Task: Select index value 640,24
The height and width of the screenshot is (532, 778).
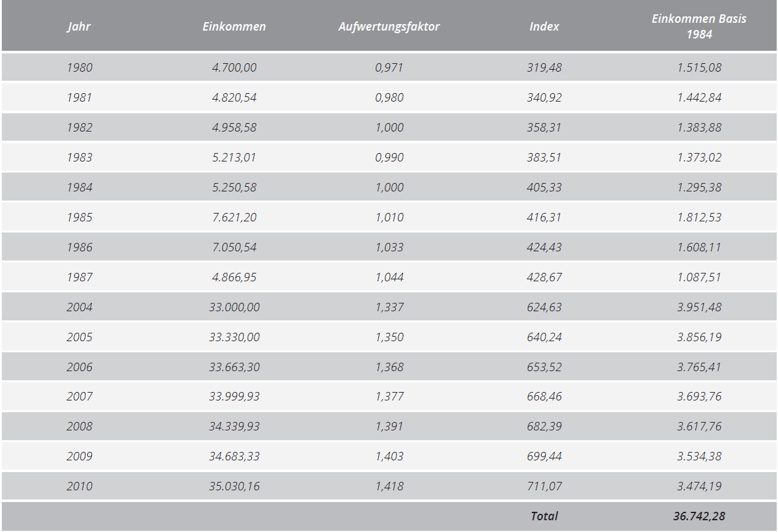Action: pyautogui.click(x=544, y=337)
